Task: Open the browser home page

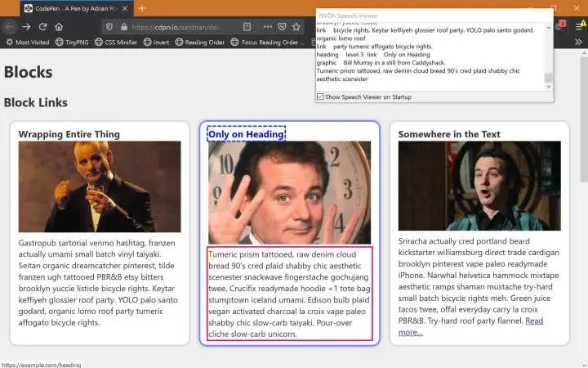Action: click(59, 27)
